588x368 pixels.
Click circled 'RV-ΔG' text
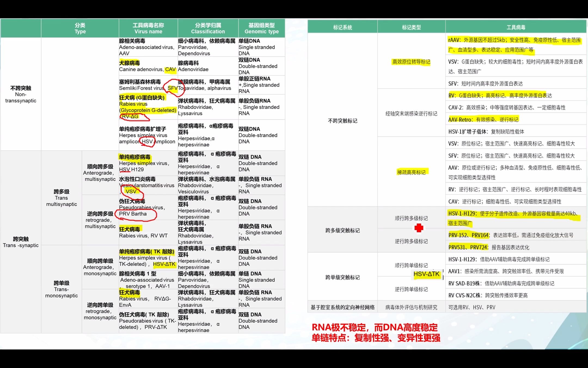click(130, 116)
